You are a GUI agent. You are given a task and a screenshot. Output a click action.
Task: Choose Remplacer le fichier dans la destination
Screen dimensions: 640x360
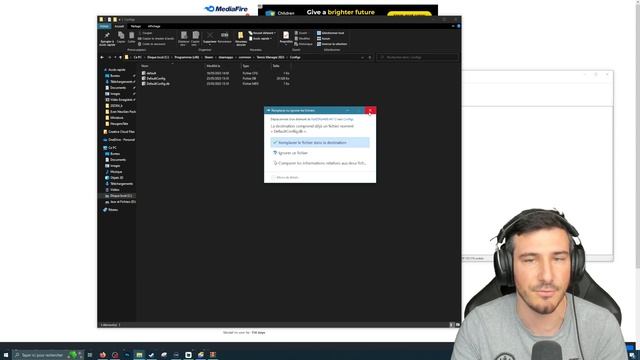point(320,143)
